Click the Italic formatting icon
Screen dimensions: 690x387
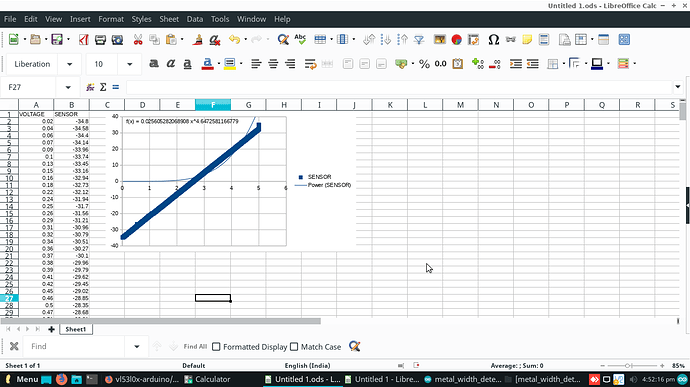(171, 64)
